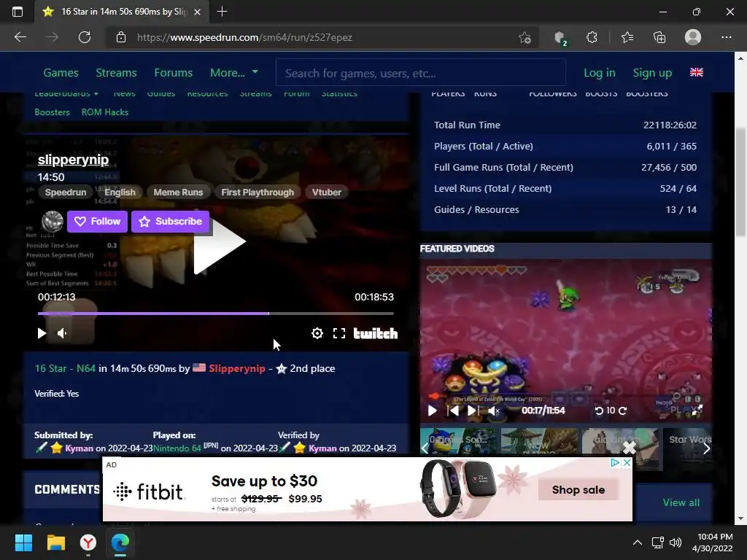Screen dimensions: 747x560
Task: Select the First Playthrough tag
Action: point(258,192)
